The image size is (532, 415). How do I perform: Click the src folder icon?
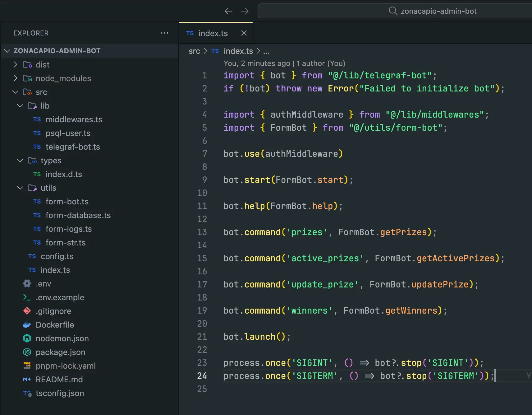(27, 92)
